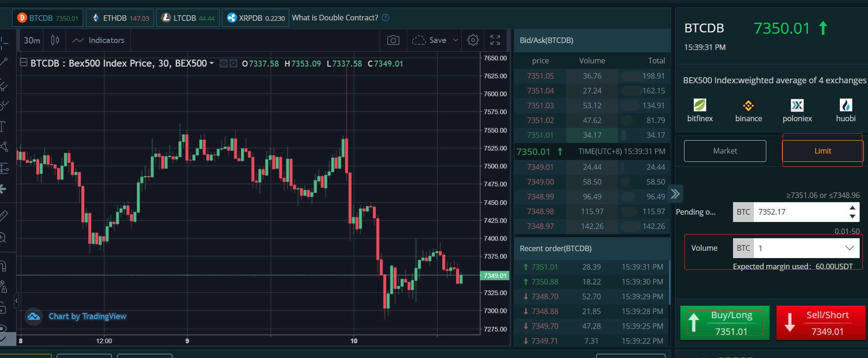Increase pending order price stepper

pyautogui.click(x=853, y=208)
